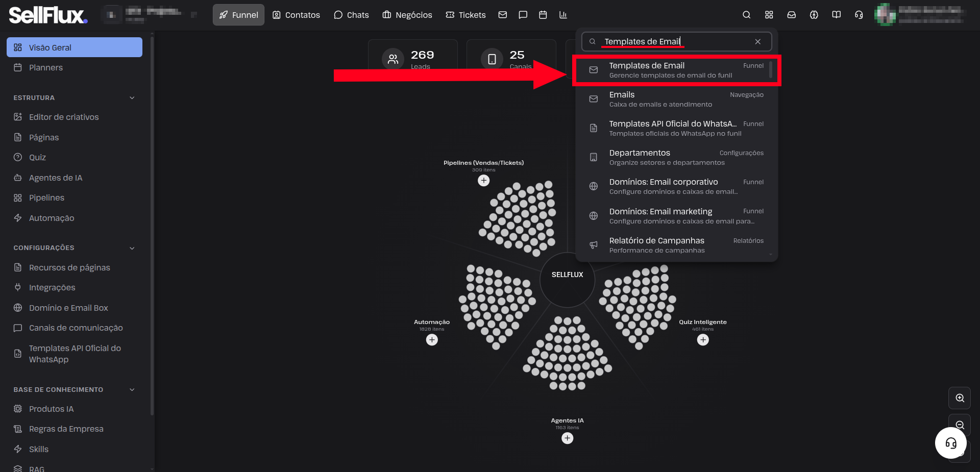This screenshot has height=472, width=980.
Task: Switch to the Funnel tab
Action: (x=238, y=15)
